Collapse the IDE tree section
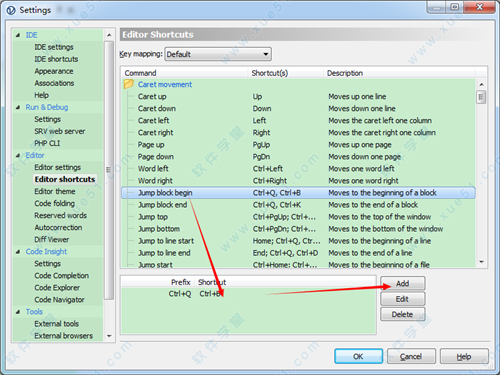The width and height of the screenshot is (500, 375). click(x=18, y=35)
